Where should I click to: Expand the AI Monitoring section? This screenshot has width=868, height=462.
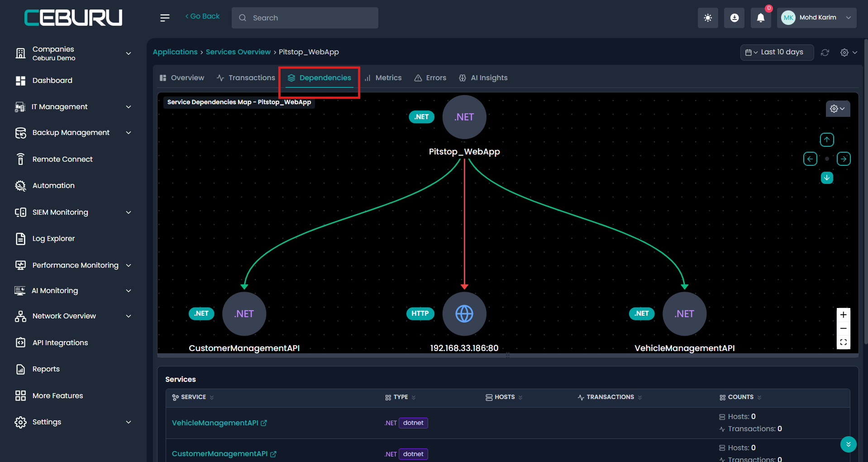coord(129,291)
